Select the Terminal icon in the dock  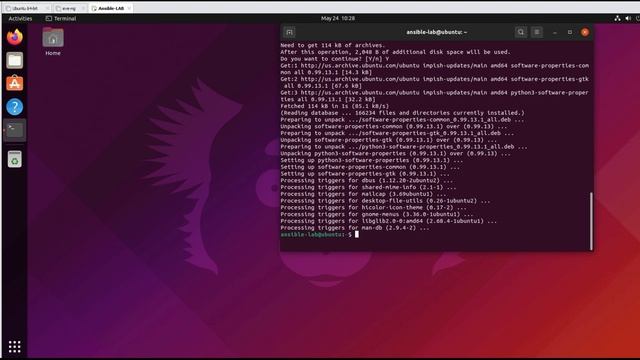[x=15, y=130]
